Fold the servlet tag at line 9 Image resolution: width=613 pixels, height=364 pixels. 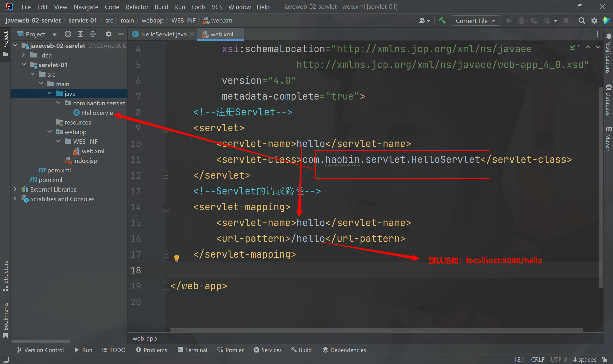(166, 128)
